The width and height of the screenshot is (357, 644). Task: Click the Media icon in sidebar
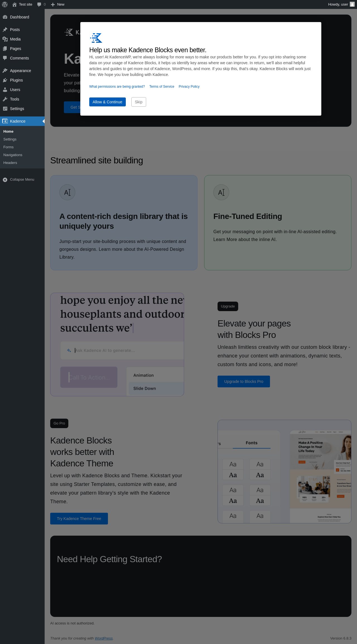[5, 39]
